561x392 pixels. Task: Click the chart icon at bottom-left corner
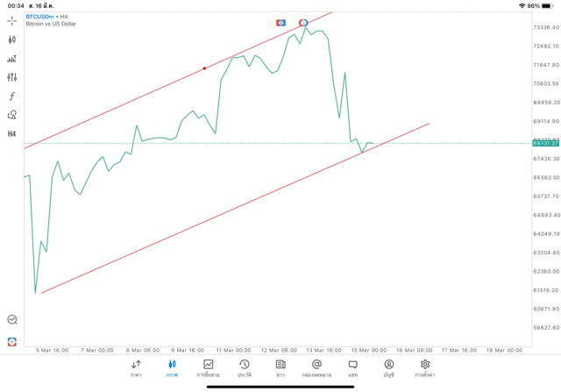[x=12, y=320]
